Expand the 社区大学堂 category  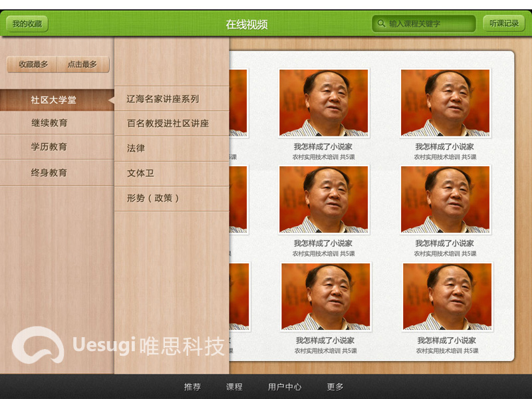pyautogui.click(x=54, y=100)
